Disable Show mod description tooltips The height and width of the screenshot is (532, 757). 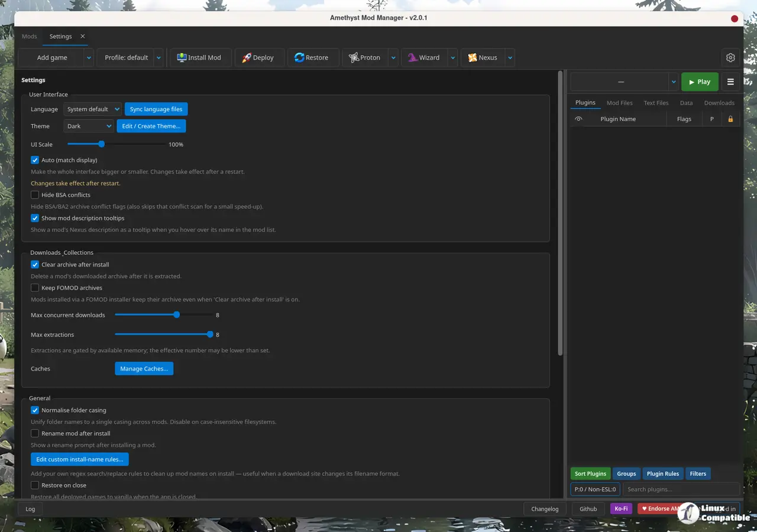(x=35, y=218)
